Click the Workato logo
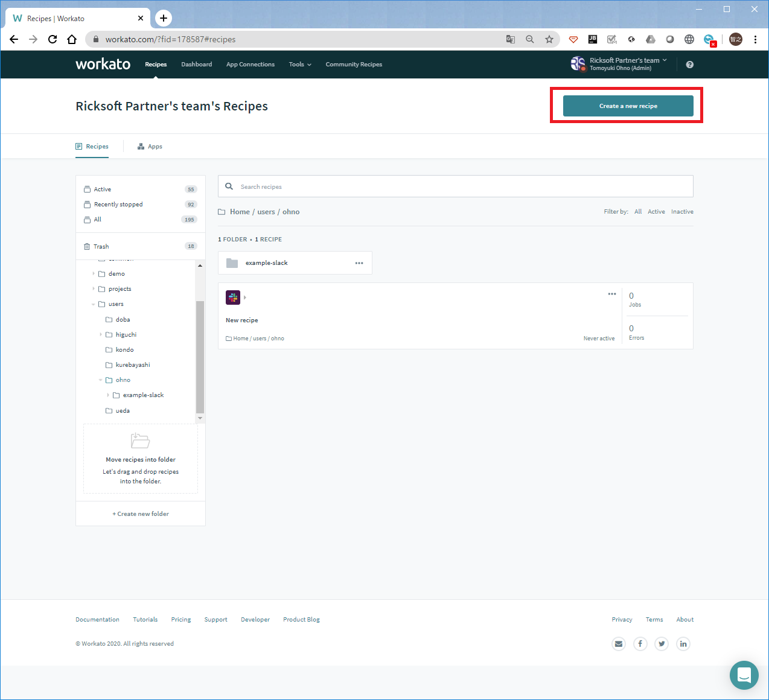The image size is (769, 700). (x=103, y=65)
